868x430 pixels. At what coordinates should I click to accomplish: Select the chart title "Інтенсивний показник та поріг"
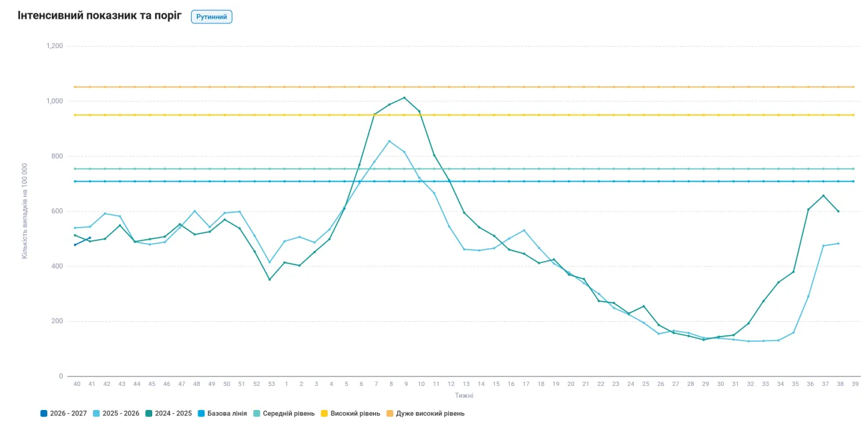99,16
